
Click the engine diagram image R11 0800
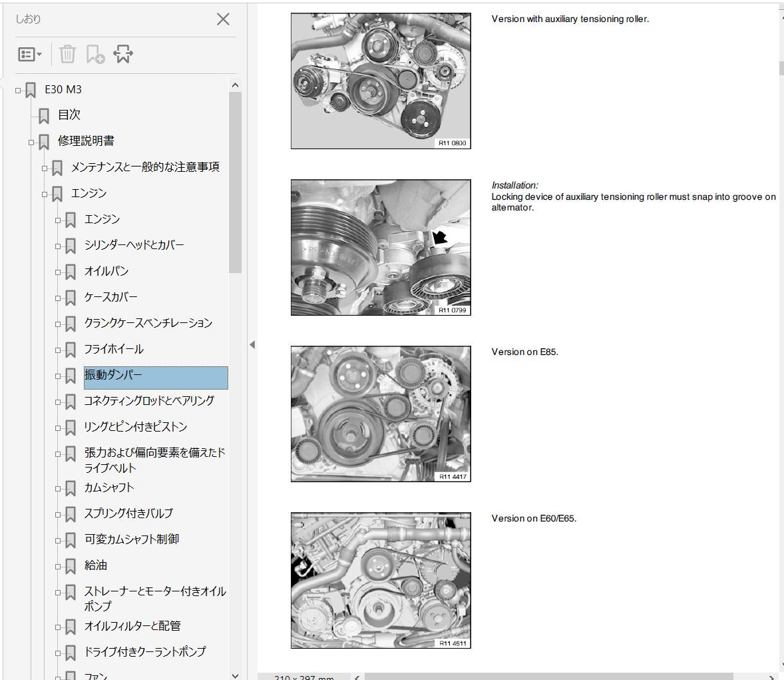381,81
